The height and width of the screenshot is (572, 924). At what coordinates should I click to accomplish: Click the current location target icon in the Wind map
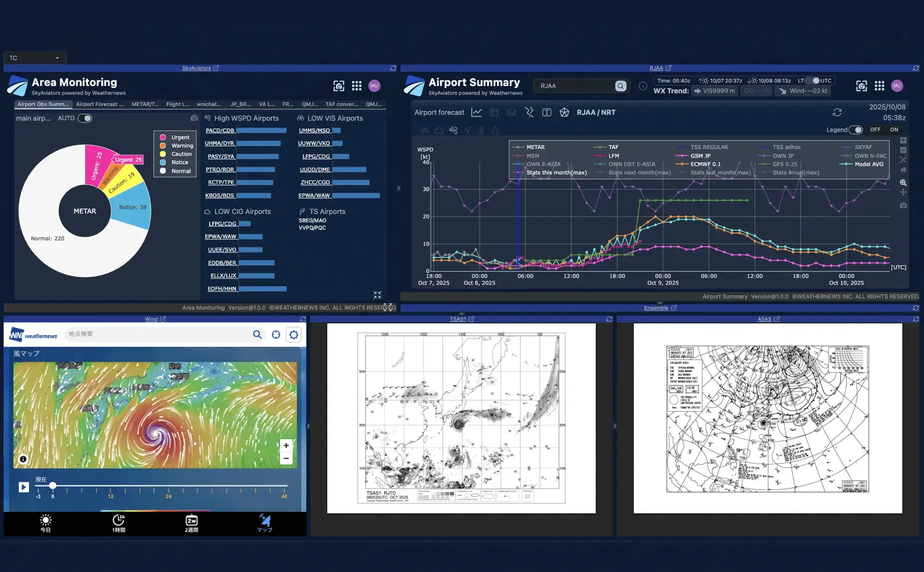coord(276,335)
